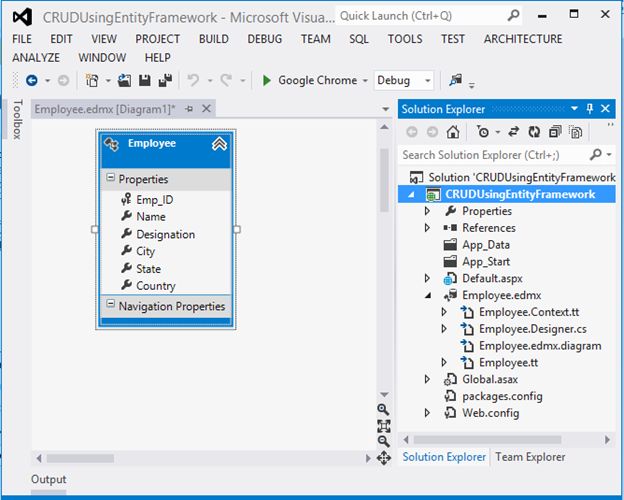The width and height of the screenshot is (624, 500).
Task: Click the Refresh icon in Solution Explorer
Action: tap(534, 132)
